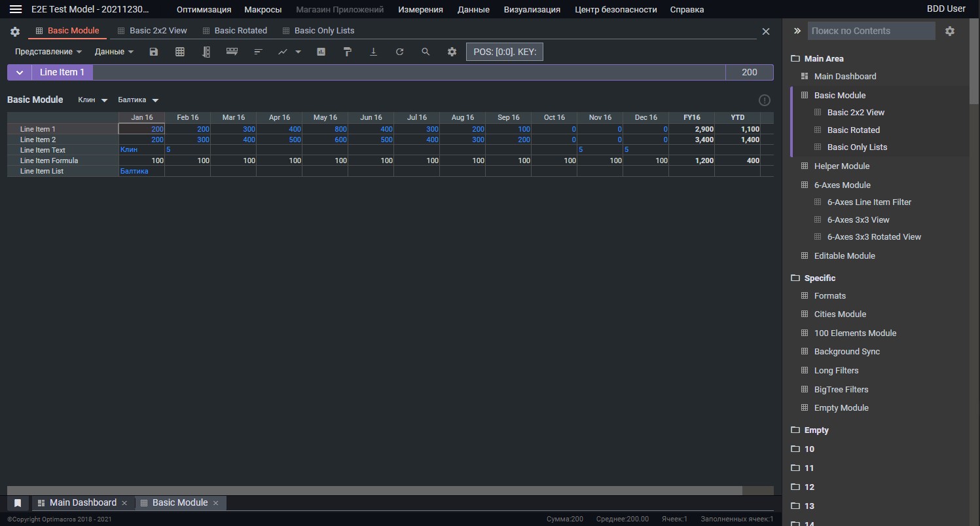
Task: Open the Визуализация menu
Action: [x=532, y=9]
